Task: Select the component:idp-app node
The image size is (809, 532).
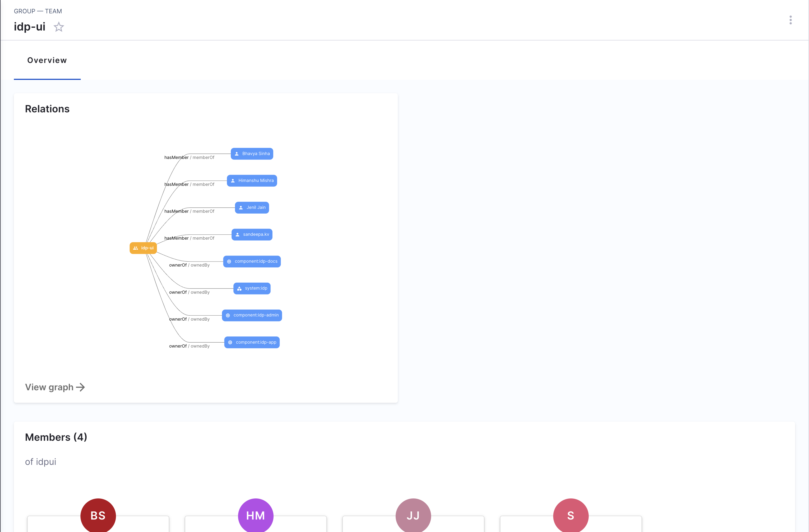Action: point(252,342)
